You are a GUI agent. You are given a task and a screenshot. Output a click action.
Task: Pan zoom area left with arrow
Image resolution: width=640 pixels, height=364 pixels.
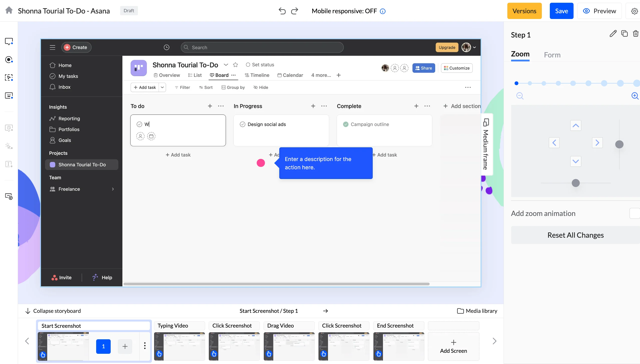coord(554,143)
